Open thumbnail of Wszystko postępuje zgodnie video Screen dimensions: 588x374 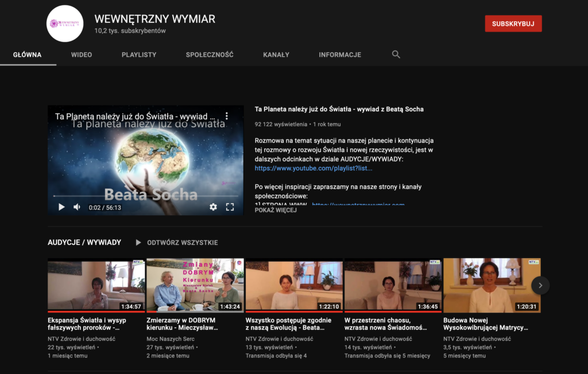point(294,285)
